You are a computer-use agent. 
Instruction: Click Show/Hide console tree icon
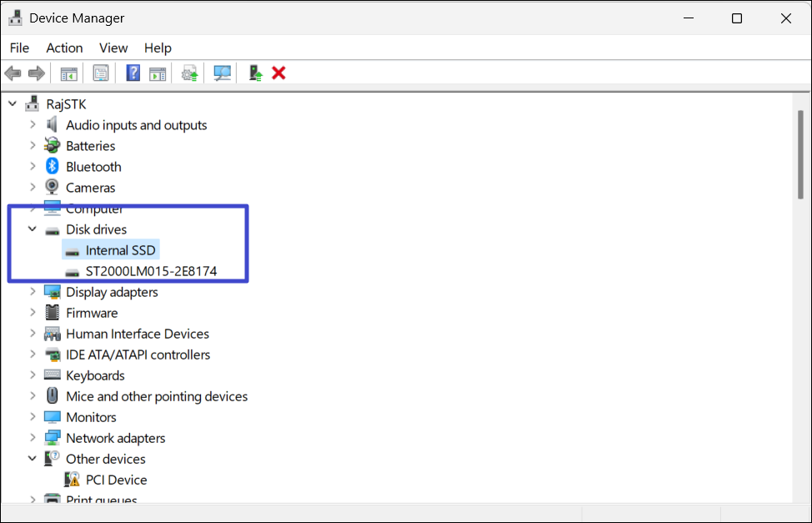[68, 73]
